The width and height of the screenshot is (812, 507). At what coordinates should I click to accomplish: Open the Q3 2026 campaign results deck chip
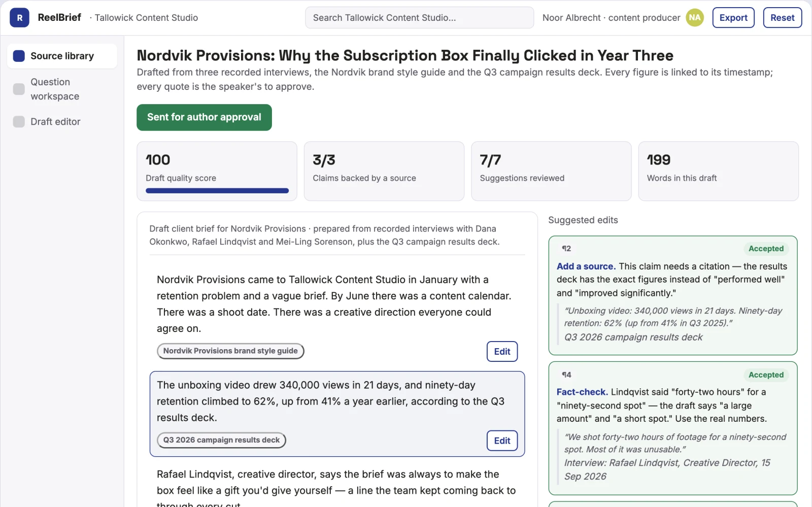click(x=221, y=441)
